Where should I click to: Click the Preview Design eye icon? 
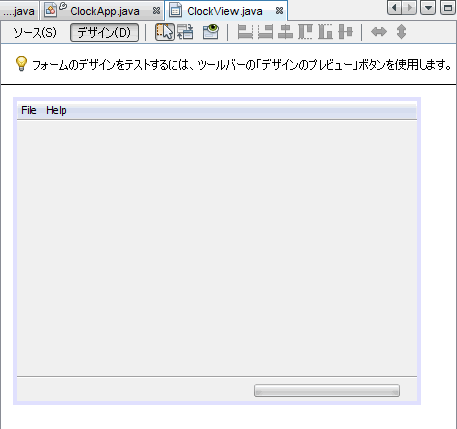(x=211, y=32)
